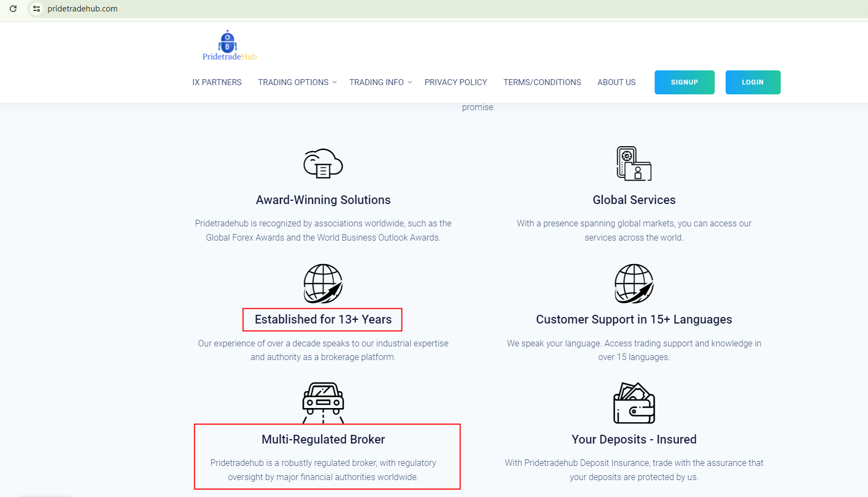
Task: Click the safe icon above Global Services
Action: (634, 163)
